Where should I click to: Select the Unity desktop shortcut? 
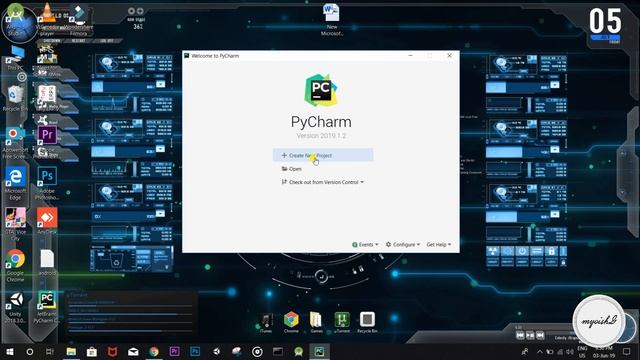click(16, 307)
